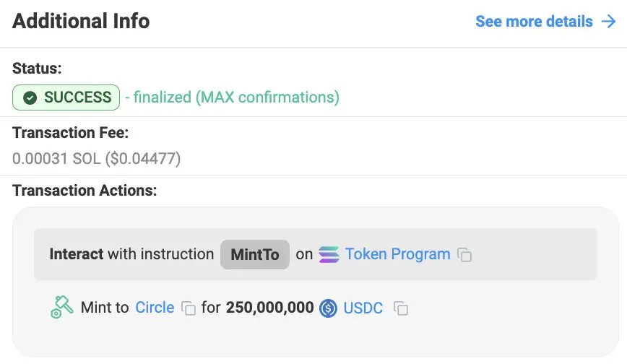Click the USDC coin logo
This screenshot has width=627, height=364.
coord(329,308)
